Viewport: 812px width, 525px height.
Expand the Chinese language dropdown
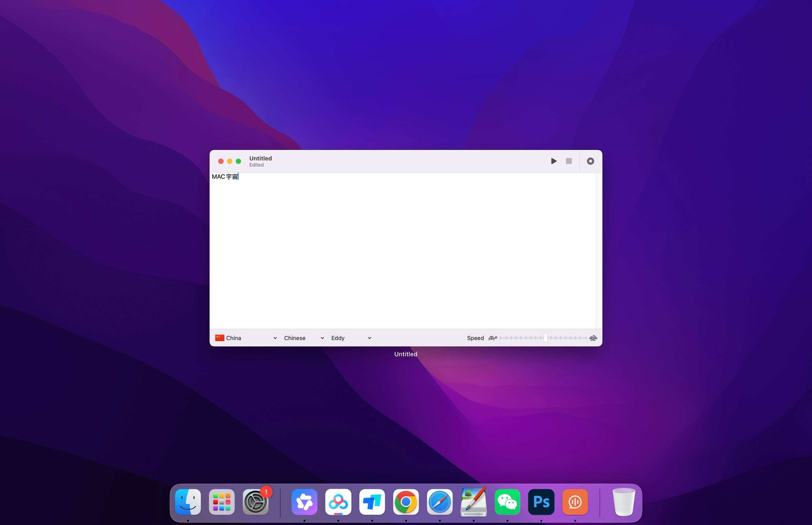[303, 338]
